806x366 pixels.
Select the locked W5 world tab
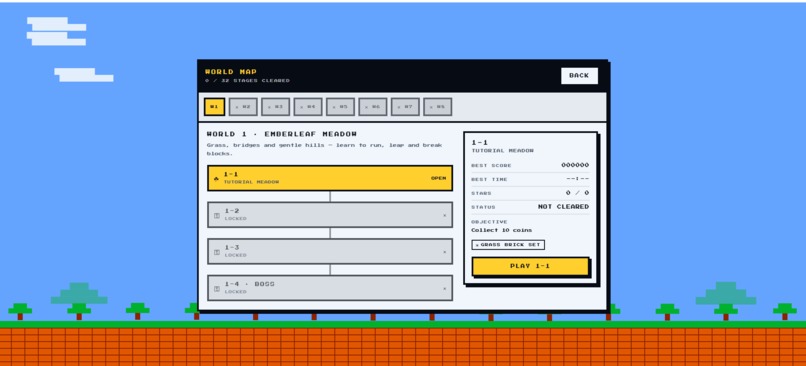pyautogui.click(x=340, y=107)
